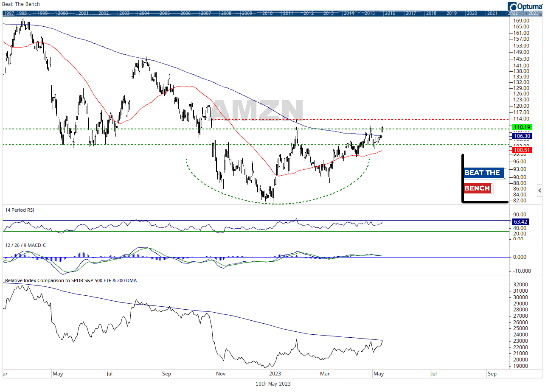Select year 2020 in the top timeline

click(472, 13)
